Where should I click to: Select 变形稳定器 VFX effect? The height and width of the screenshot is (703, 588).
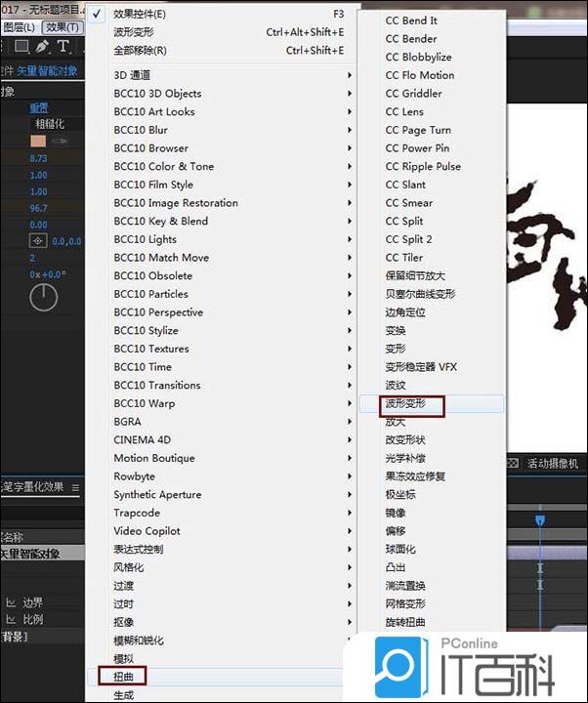[432, 367]
